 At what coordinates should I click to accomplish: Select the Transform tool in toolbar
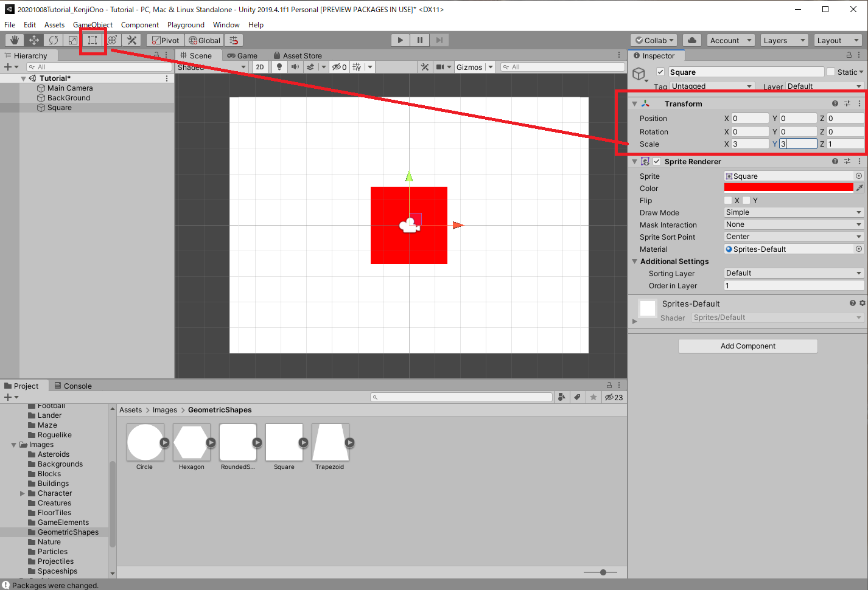tap(112, 40)
